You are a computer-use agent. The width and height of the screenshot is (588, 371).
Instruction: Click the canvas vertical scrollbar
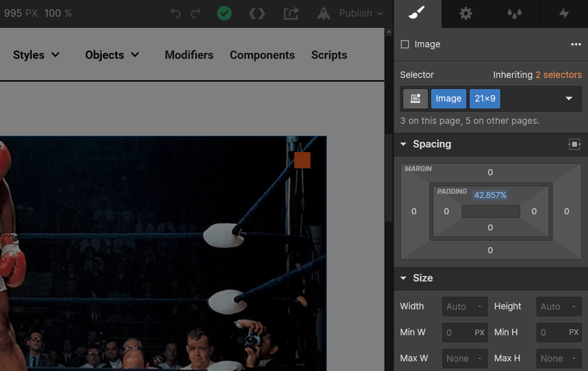pos(389,179)
